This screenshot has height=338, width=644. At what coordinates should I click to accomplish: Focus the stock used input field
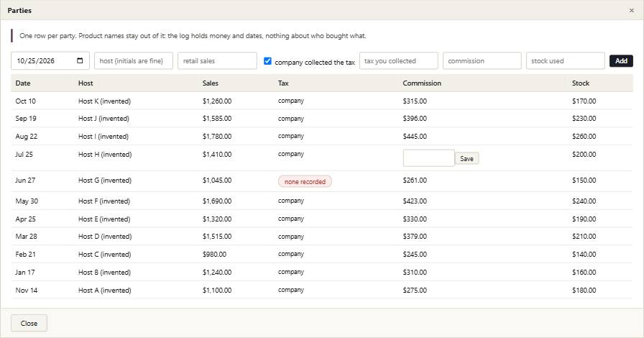point(565,61)
